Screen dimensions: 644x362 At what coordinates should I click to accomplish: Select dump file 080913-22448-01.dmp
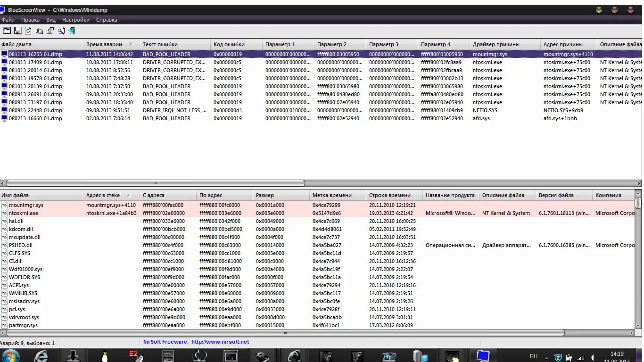pyautogui.click(x=322, y=110)
